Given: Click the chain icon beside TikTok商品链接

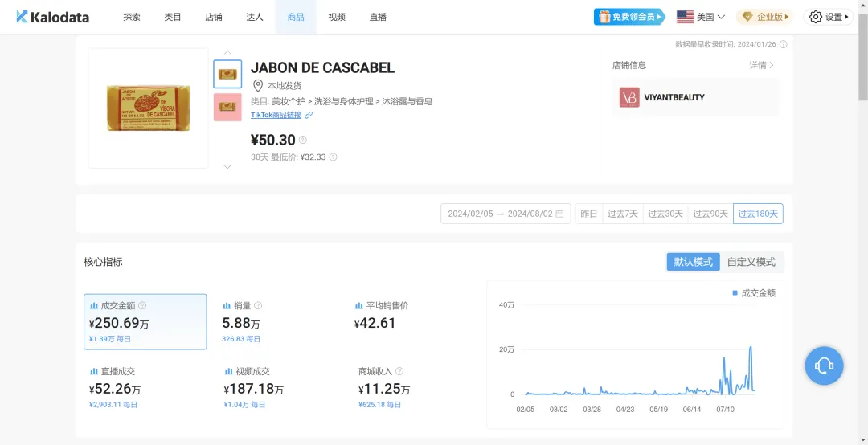Looking at the screenshot, I should tap(309, 116).
